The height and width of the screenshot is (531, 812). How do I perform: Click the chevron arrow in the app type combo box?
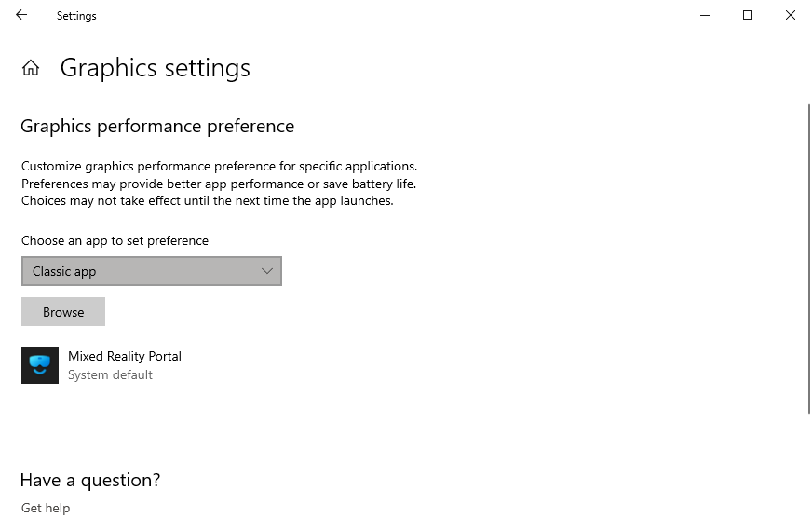pyautogui.click(x=267, y=271)
